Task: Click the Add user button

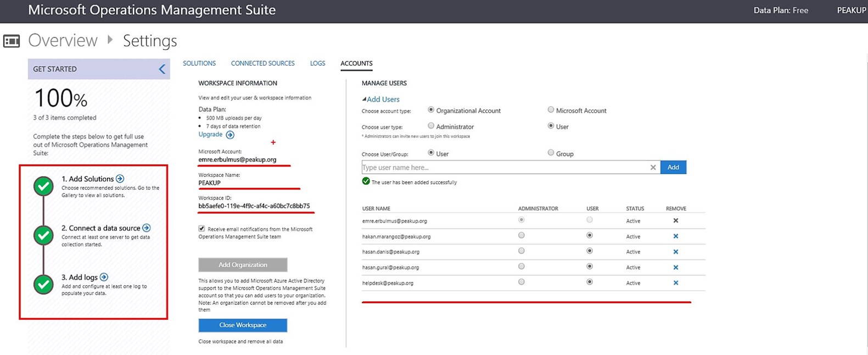Action: [x=673, y=168]
